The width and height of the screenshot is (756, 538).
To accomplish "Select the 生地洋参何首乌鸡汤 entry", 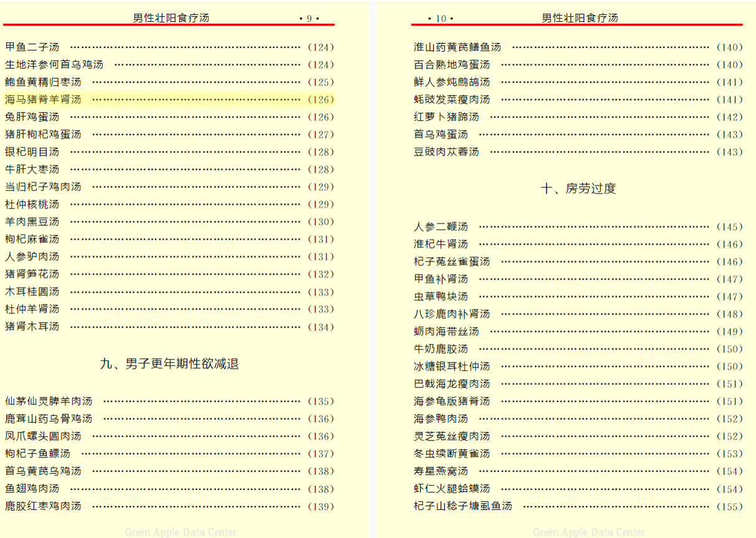I will tap(54, 65).
